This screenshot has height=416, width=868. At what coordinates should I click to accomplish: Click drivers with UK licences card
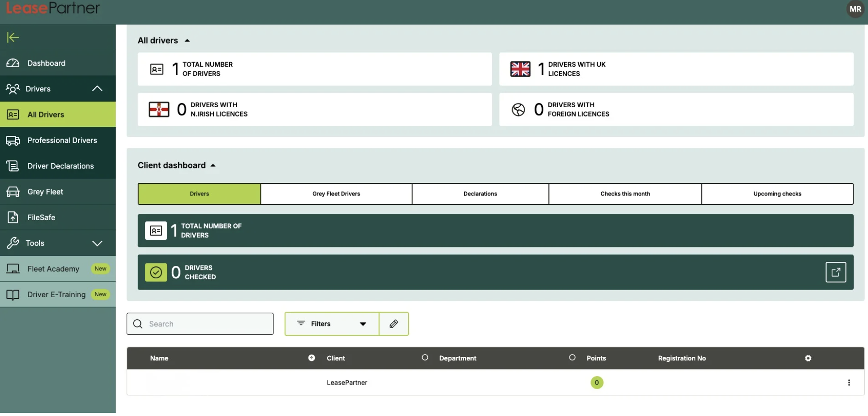coord(676,69)
